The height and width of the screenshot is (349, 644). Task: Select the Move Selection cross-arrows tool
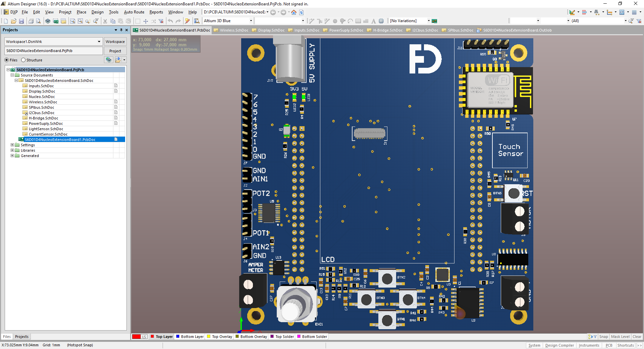tap(146, 21)
